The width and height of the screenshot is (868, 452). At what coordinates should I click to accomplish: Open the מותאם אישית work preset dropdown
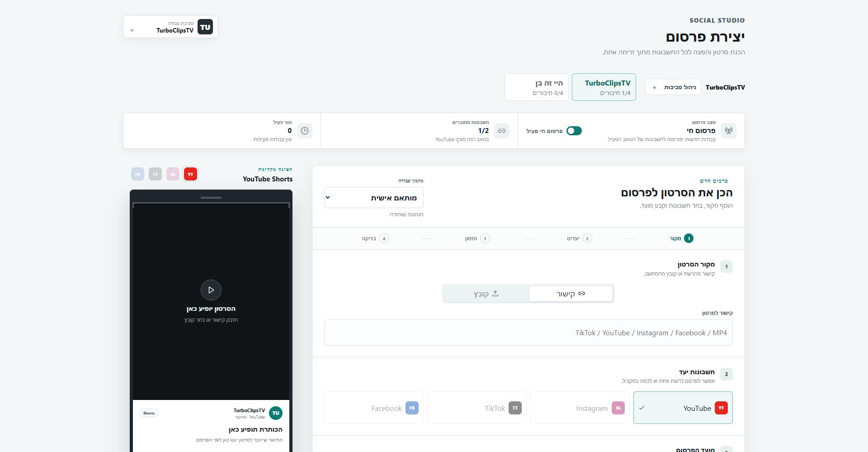coord(374,198)
